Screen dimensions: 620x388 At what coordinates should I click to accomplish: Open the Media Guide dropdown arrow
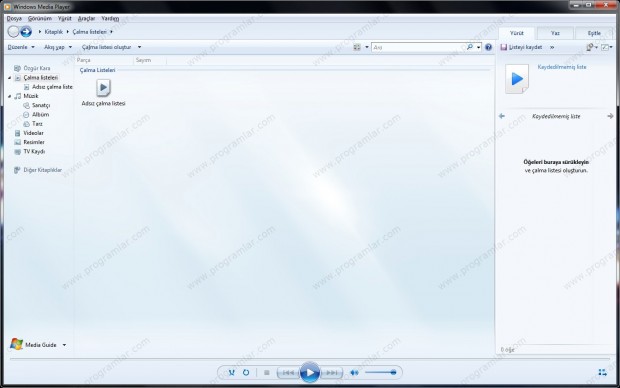64,345
